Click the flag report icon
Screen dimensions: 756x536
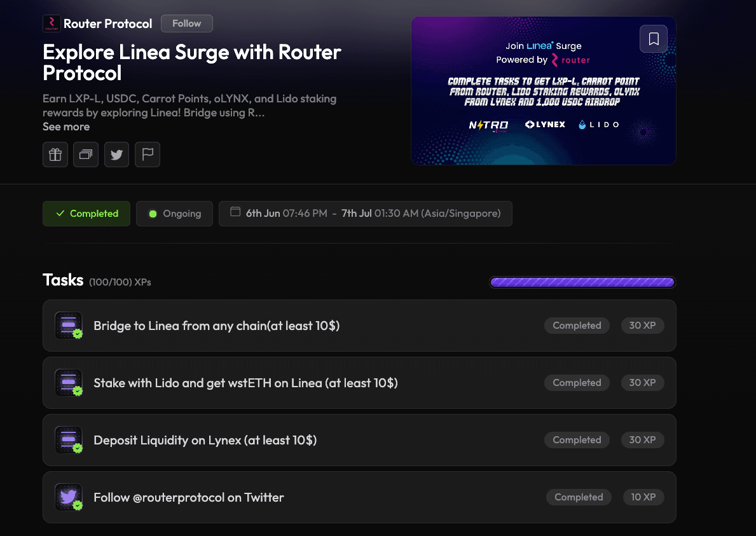click(148, 155)
